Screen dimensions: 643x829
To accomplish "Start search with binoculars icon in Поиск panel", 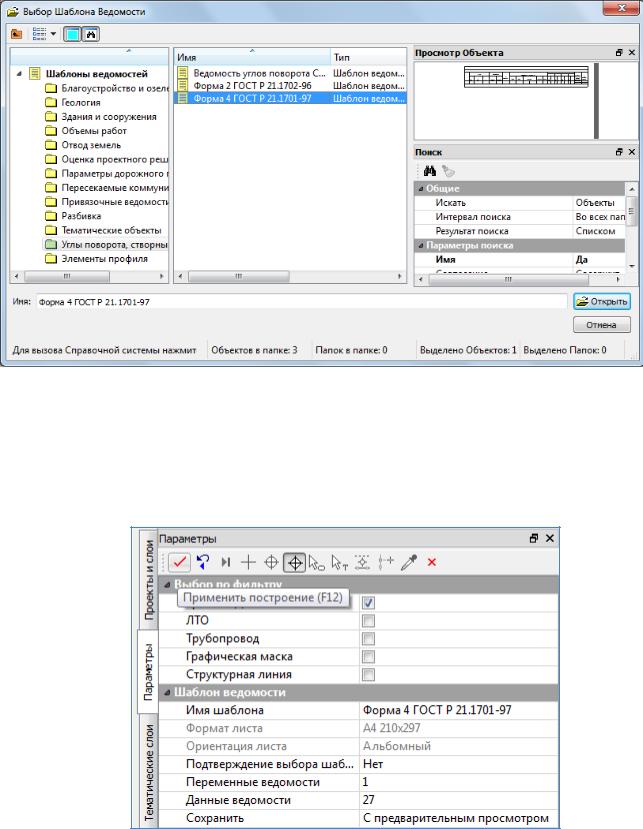I will pyautogui.click(x=429, y=171).
